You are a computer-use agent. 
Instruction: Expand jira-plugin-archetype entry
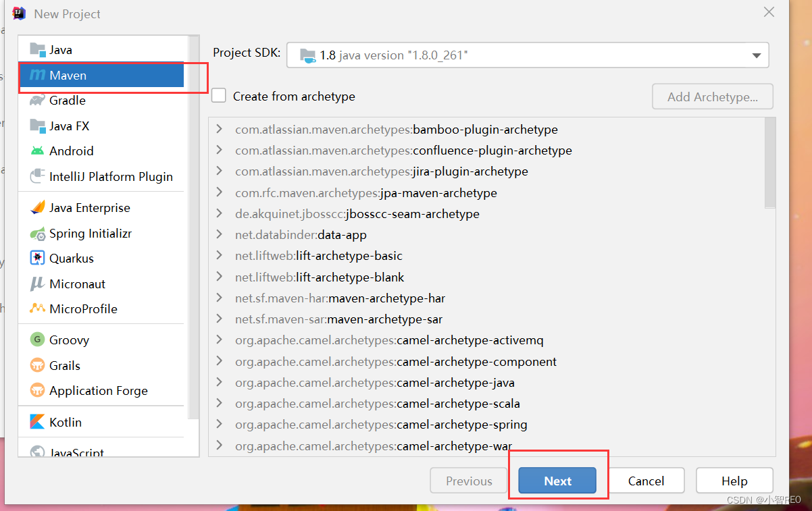pyautogui.click(x=219, y=171)
